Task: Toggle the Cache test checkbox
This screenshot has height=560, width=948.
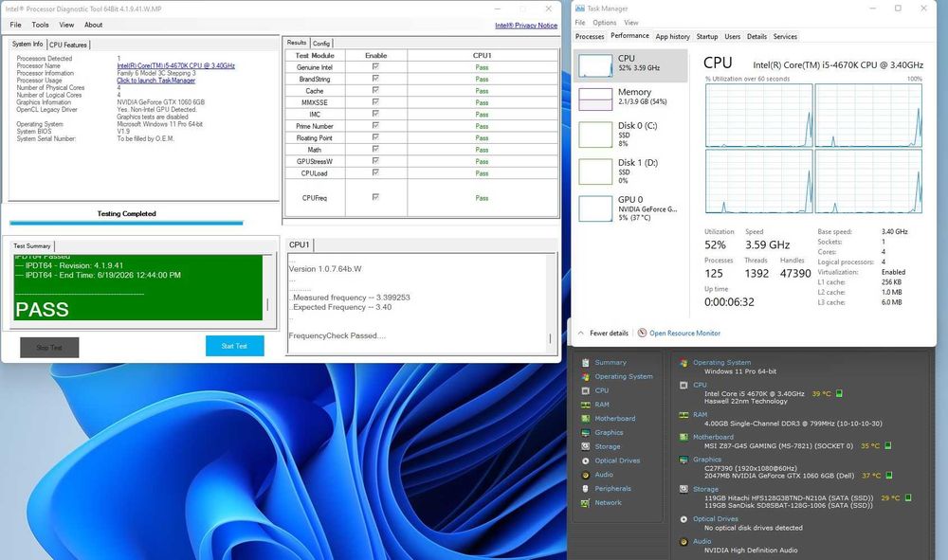Action: [x=375, y=91]
